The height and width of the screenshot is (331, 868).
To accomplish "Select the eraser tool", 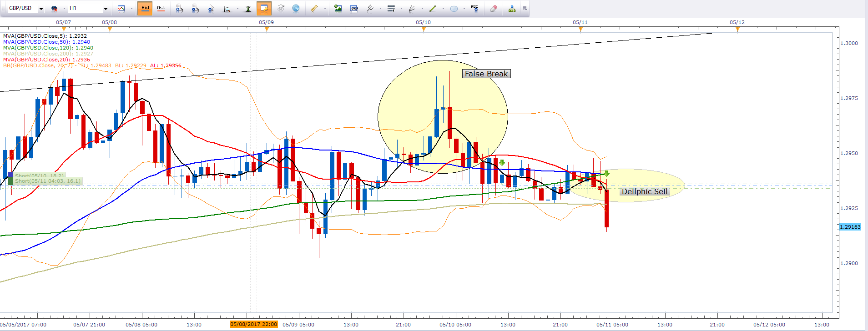I will (x=494, y=9).
